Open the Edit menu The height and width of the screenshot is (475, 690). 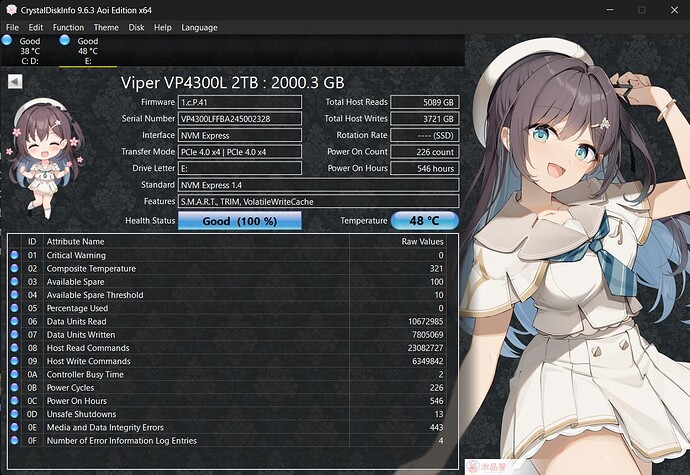pos(36,27)
